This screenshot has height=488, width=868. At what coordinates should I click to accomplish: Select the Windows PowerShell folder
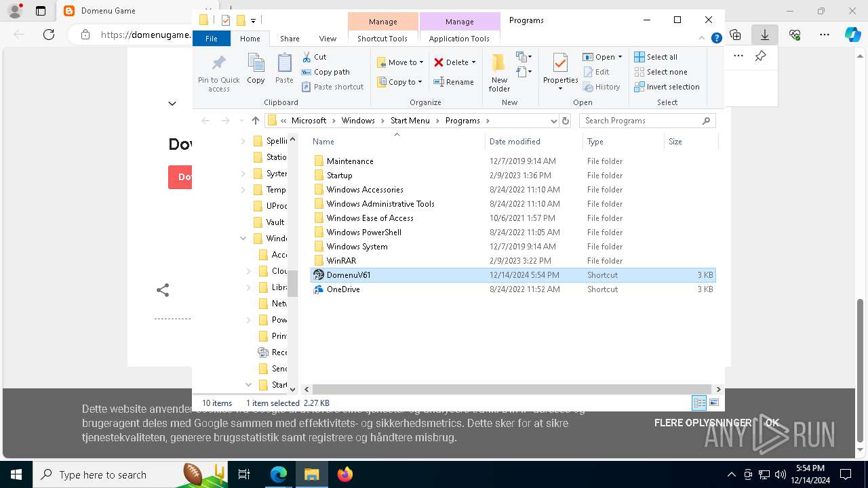tap(513, 232)
